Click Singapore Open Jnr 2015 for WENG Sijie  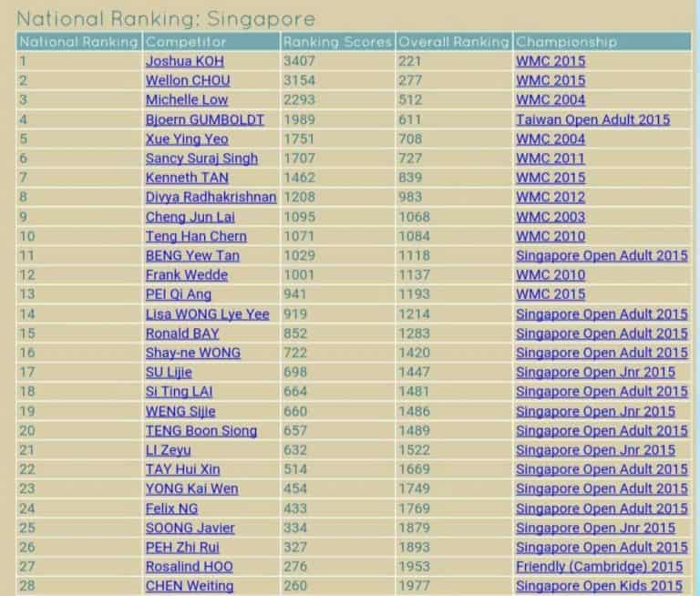pyautogui.click(x=595, y=411)
